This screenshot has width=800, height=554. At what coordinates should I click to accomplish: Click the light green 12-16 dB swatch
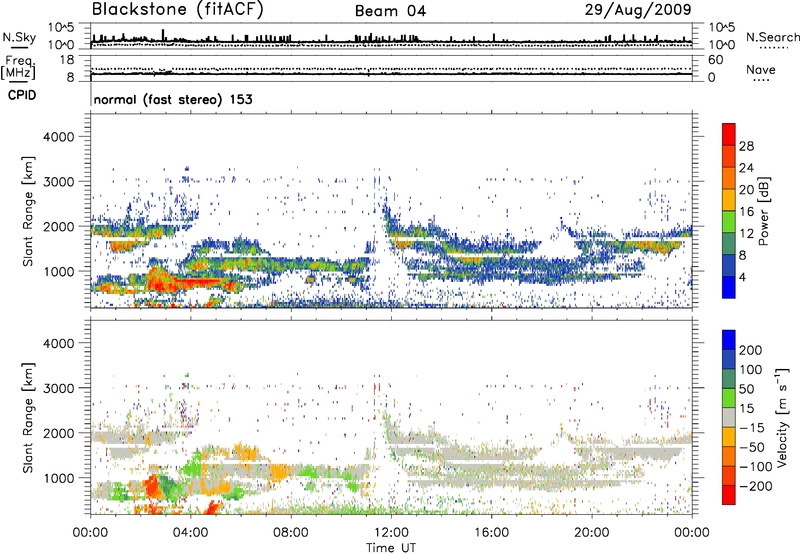tap(729, 221)
